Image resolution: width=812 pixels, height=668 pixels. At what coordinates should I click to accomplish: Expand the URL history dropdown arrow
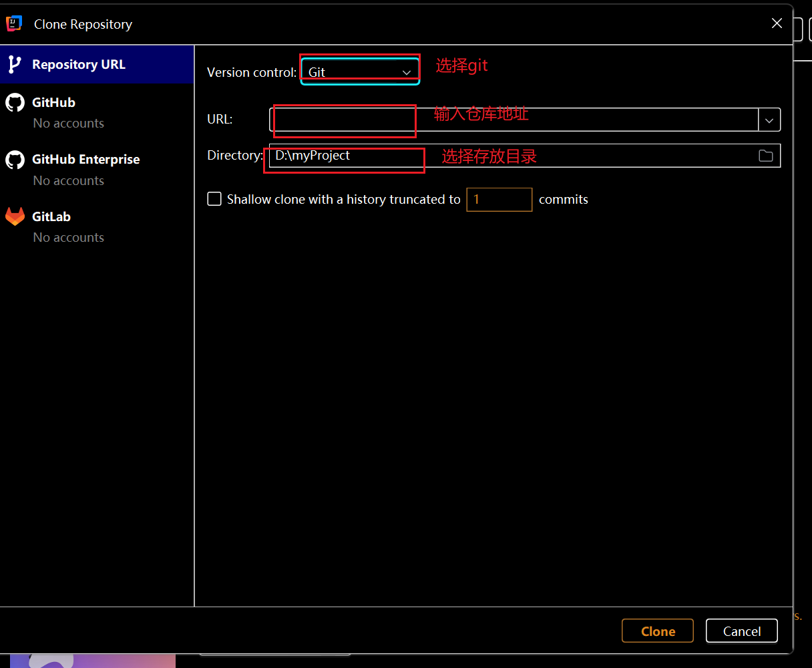[769, 120]
